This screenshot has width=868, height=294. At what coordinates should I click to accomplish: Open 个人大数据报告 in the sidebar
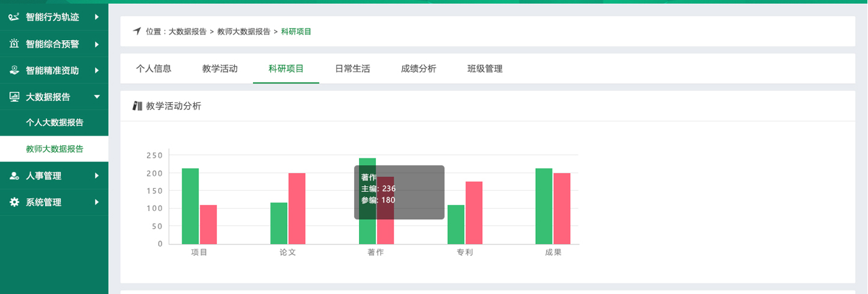pyautogui.click(x=55, y=123)
